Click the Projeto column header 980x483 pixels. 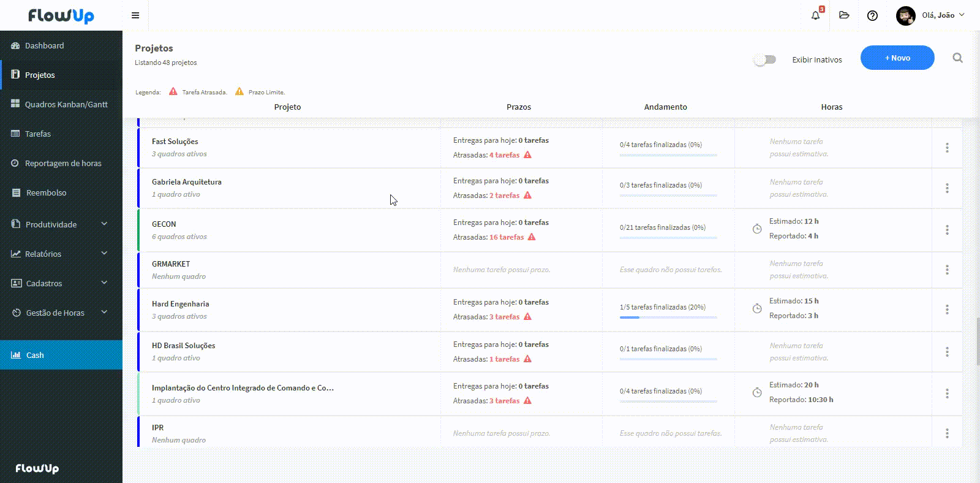(287, 107)
